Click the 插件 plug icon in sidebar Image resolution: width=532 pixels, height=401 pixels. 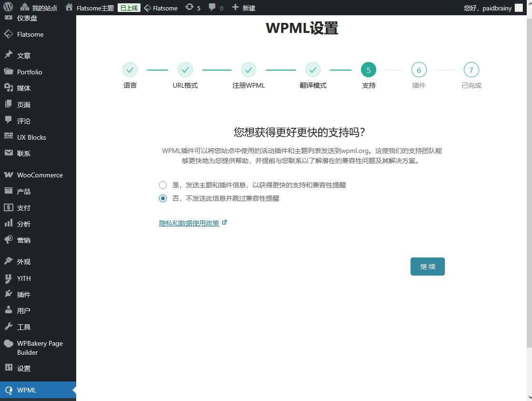(9, 294)
